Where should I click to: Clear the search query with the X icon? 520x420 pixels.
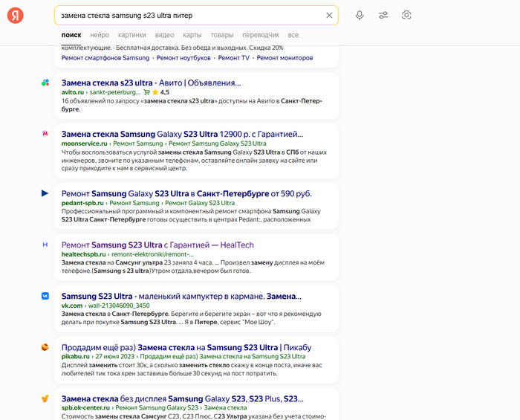[x=329, y=16]
